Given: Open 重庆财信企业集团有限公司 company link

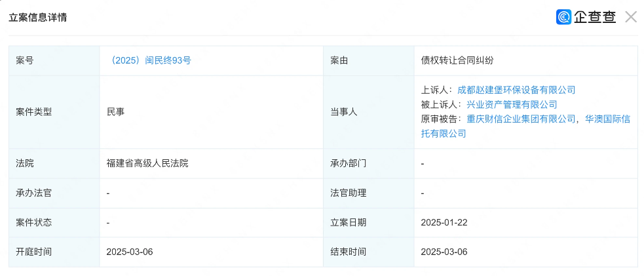Looking at the screenshot, I should (x=521, y=119).
